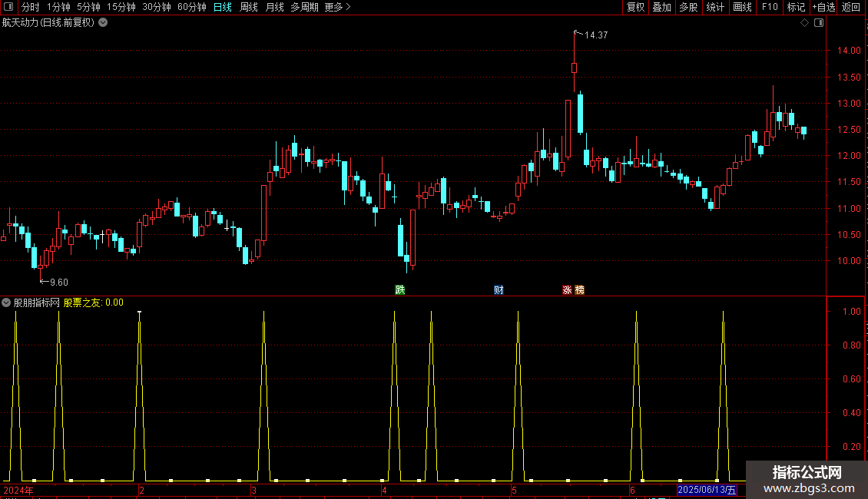Viewport: 868px width, 499px height.
Task: Click the 9.60 low price label
Action: (x=58, y=283)
